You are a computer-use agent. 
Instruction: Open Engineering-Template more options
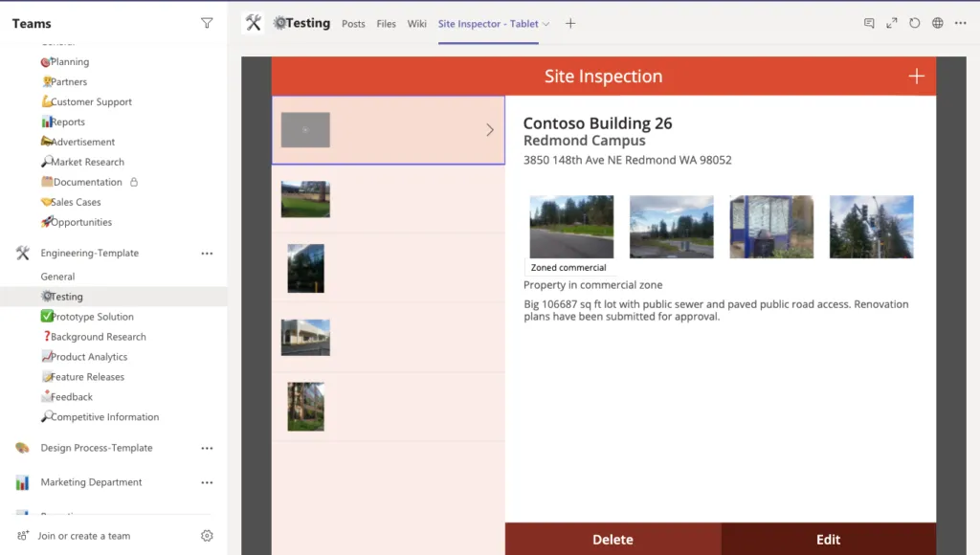[x=207, y=254]
